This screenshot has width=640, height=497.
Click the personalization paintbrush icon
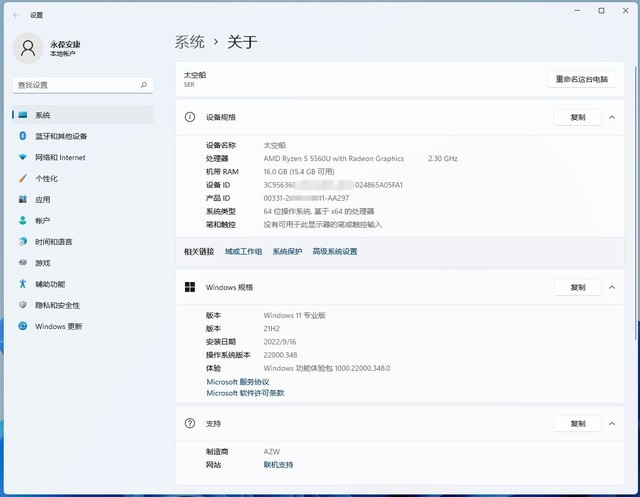tap(23, 178)
